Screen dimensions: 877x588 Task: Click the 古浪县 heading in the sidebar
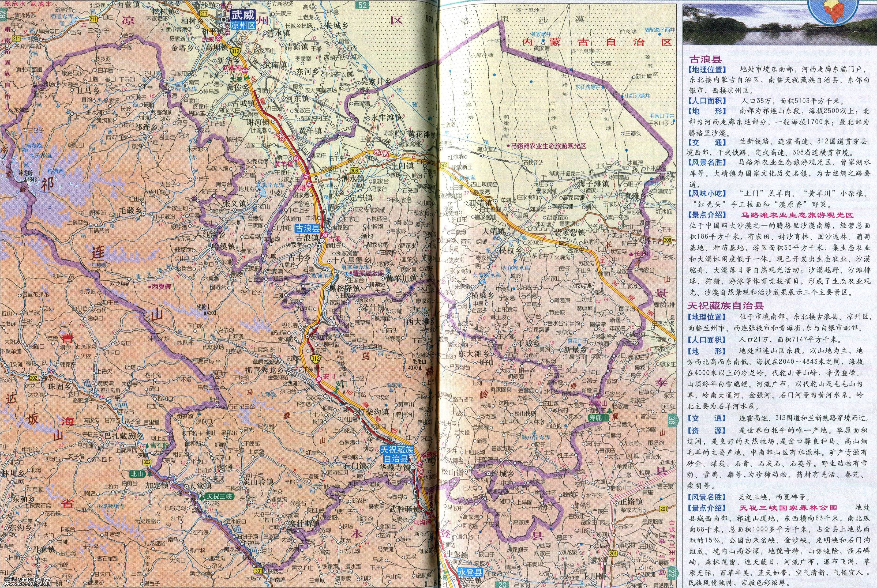coord(706,59)
